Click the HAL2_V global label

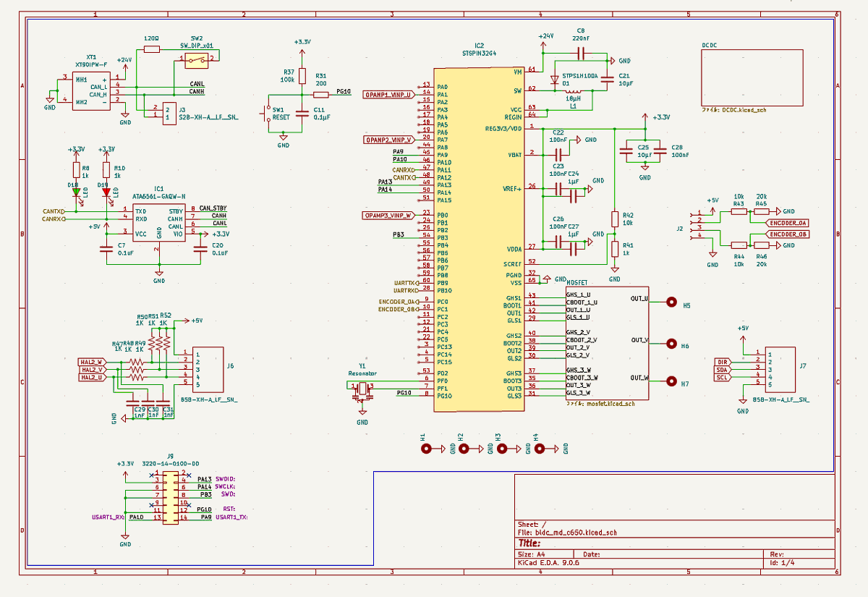pos(92,369)
